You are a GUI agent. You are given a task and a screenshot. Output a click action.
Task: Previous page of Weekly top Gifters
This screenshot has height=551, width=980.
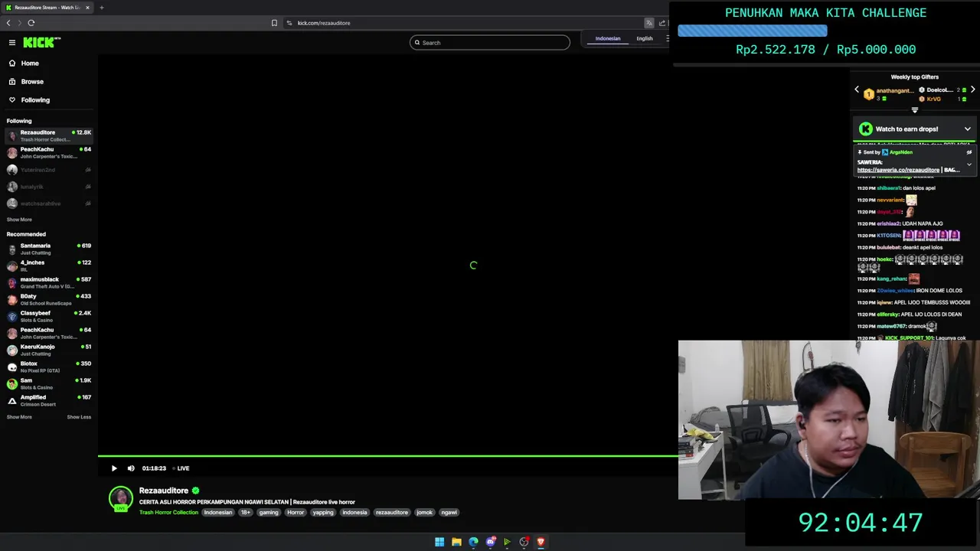coord(857,90)
